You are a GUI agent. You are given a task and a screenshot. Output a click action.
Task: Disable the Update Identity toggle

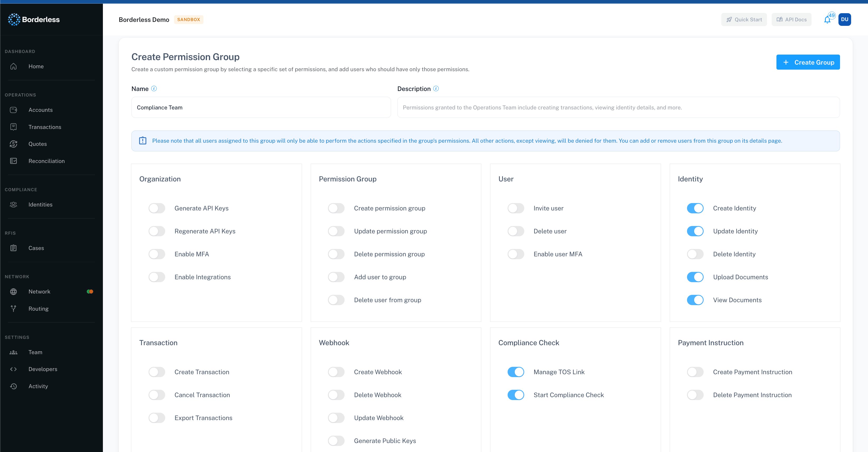695,231
